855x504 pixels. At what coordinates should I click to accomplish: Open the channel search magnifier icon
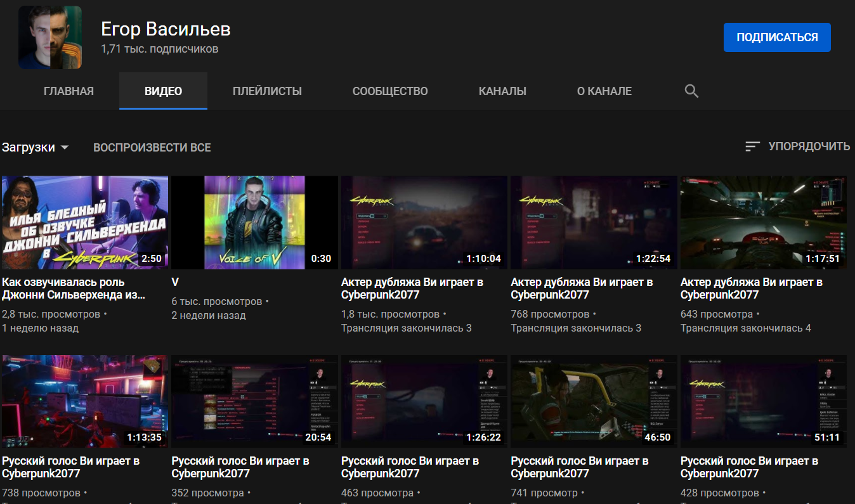691,91
